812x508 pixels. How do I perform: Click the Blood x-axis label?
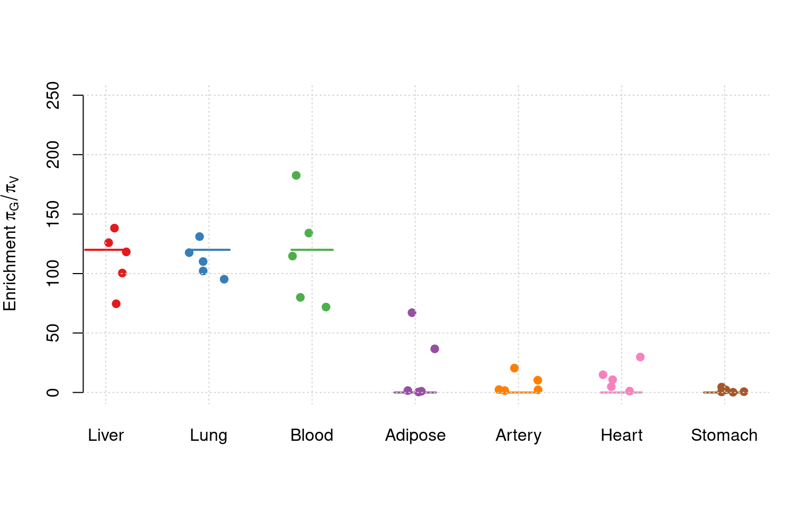point(312,436)
